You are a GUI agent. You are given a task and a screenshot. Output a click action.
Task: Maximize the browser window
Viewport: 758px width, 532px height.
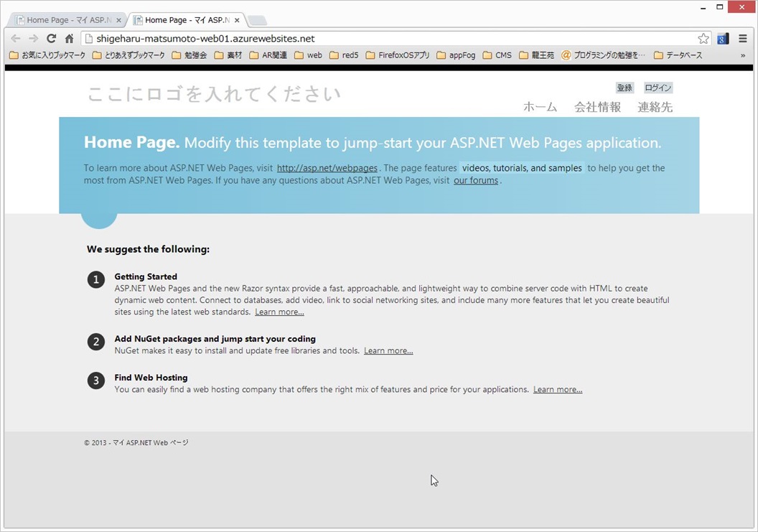point(720,7)
